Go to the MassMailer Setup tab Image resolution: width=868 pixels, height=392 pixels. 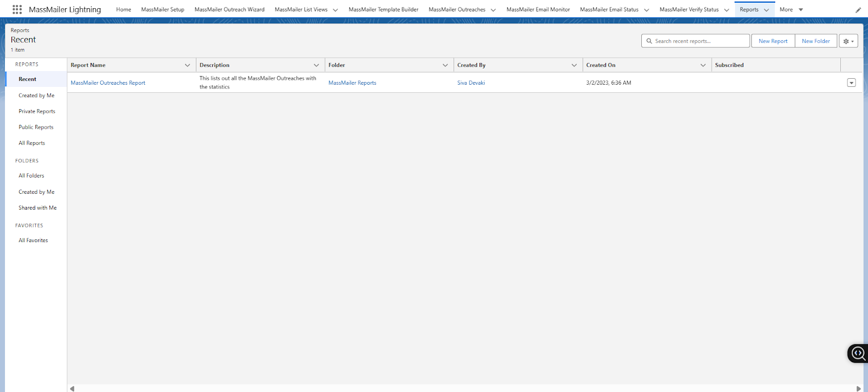click(163, 10)
